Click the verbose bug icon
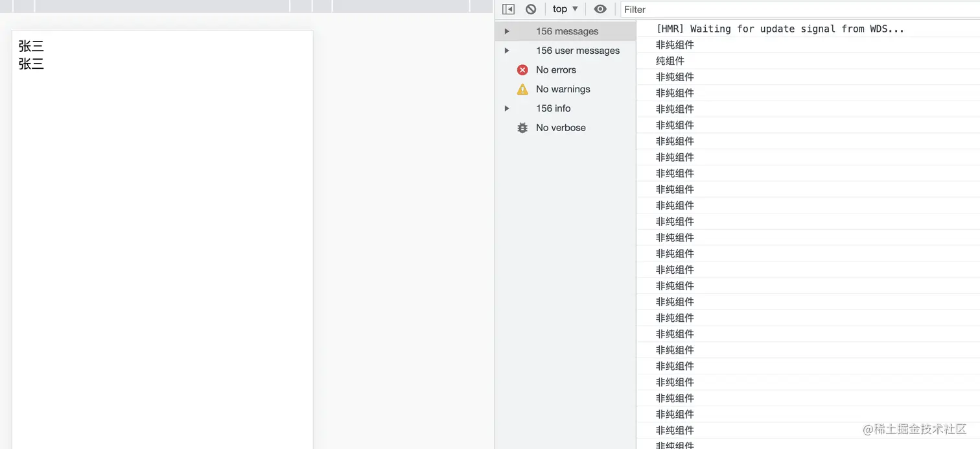This screenshot has width=980, height=449. 522,128
